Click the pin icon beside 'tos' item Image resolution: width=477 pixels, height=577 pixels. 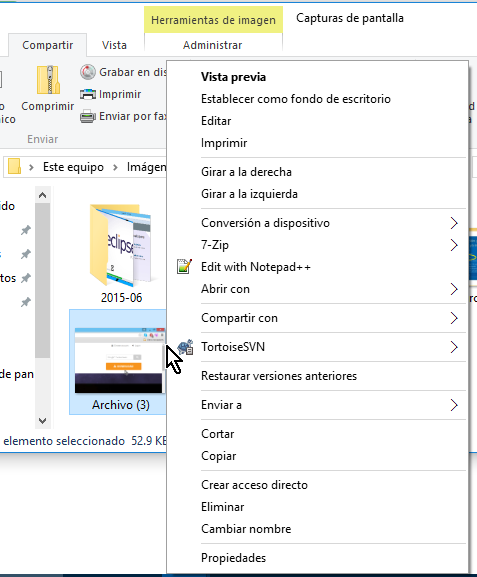click(x=25, y=278)
